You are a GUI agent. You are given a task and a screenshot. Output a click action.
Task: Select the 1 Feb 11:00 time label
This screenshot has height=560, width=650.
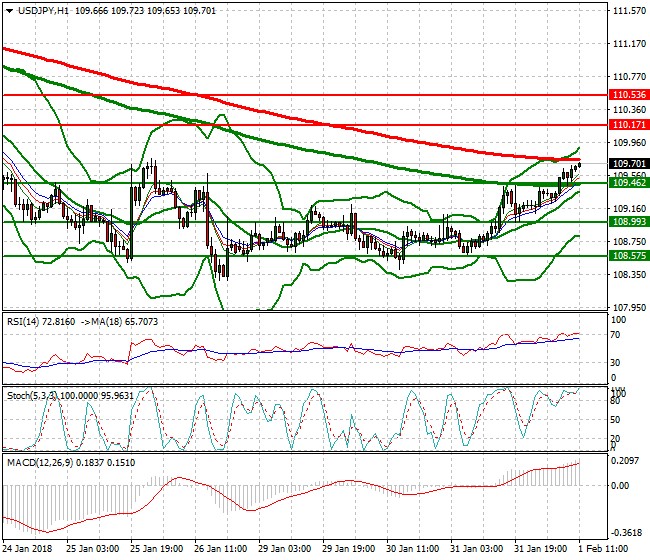click(x=603, y=549)
